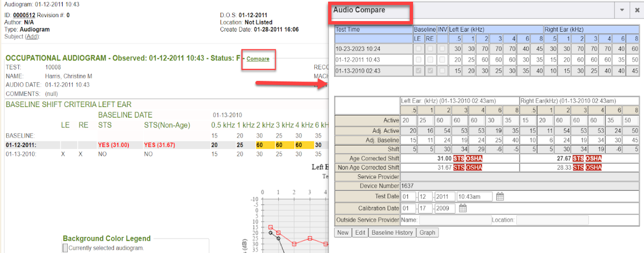Toggle INV checkbox for 01-13-2010 test
Viewport: 644px width, 253px height.
pos(442,71)
